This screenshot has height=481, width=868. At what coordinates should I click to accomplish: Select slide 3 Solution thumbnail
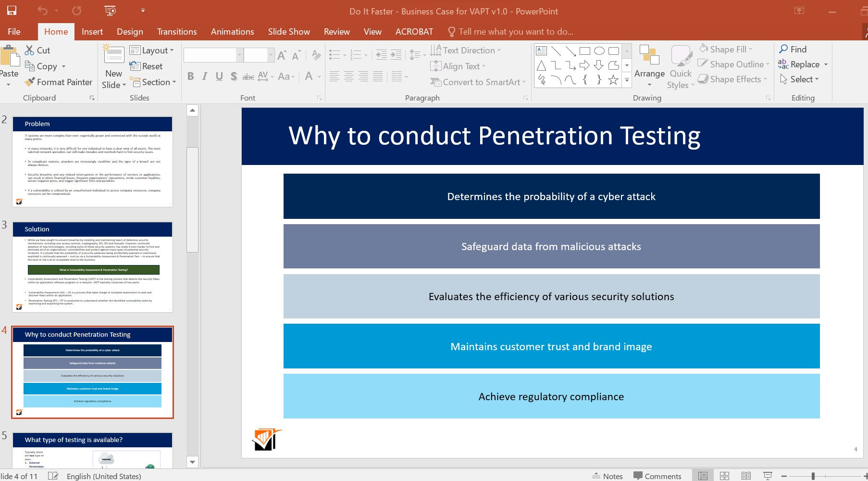coord(92,266)
